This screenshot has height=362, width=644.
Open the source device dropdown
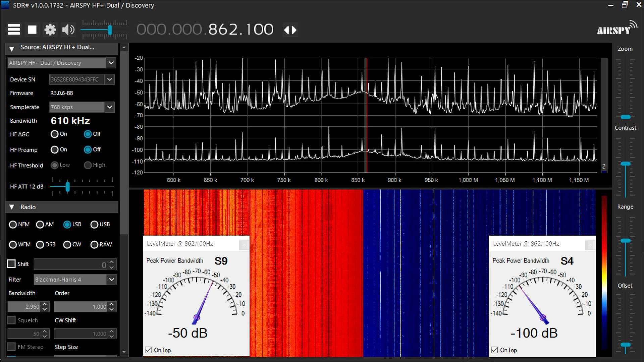point(111,63)
